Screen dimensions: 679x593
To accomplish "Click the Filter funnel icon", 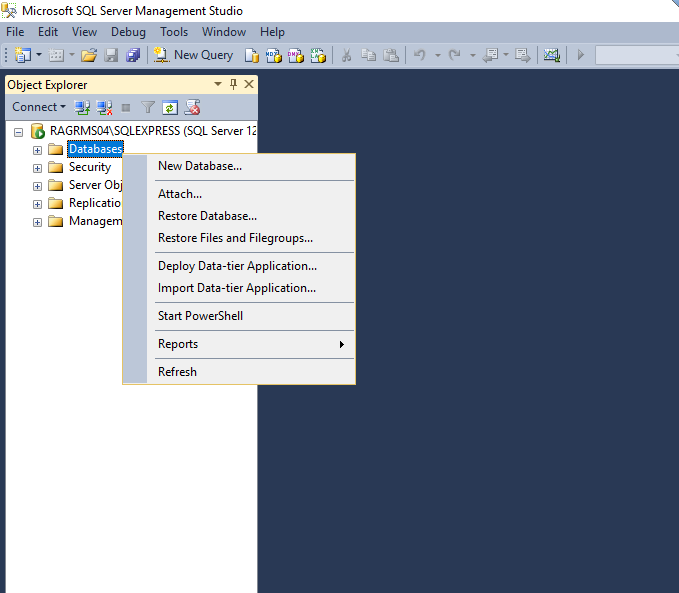I will coord(148,107).
